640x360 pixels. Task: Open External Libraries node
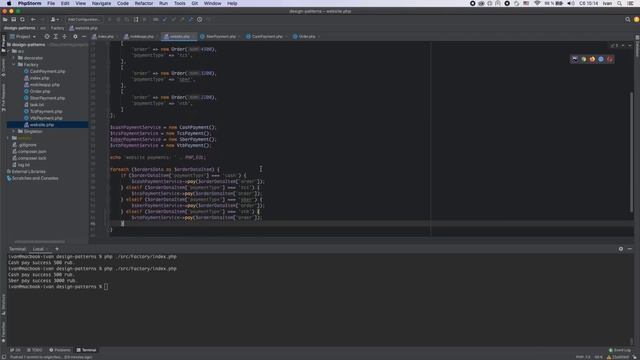pos(26,171)
